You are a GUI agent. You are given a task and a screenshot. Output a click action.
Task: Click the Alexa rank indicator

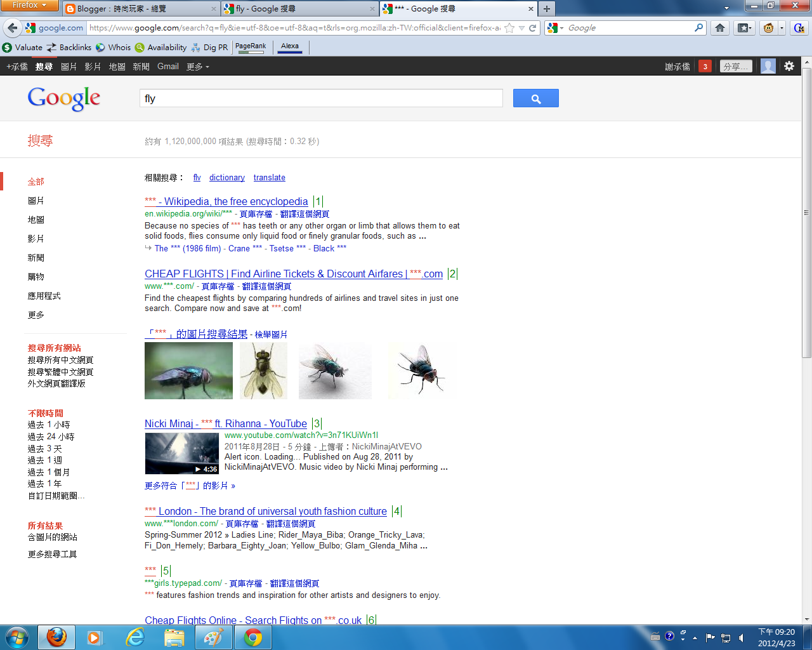tap(290, 47)
